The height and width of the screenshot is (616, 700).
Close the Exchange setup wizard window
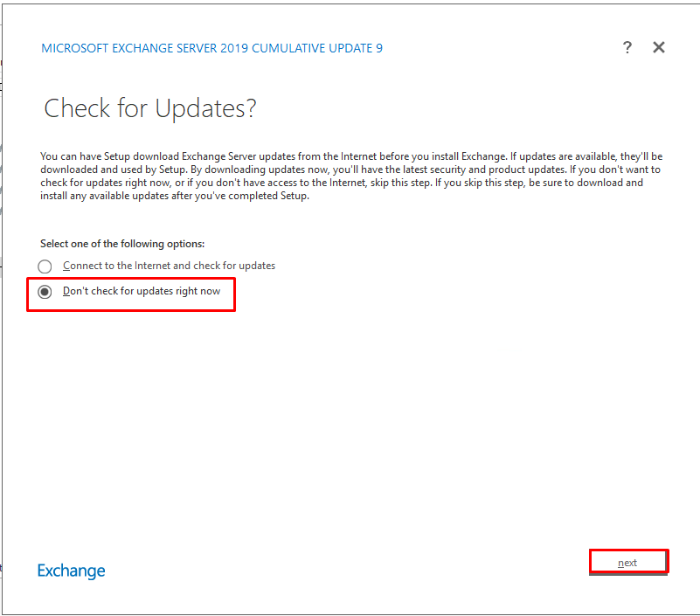pos(659,48)
